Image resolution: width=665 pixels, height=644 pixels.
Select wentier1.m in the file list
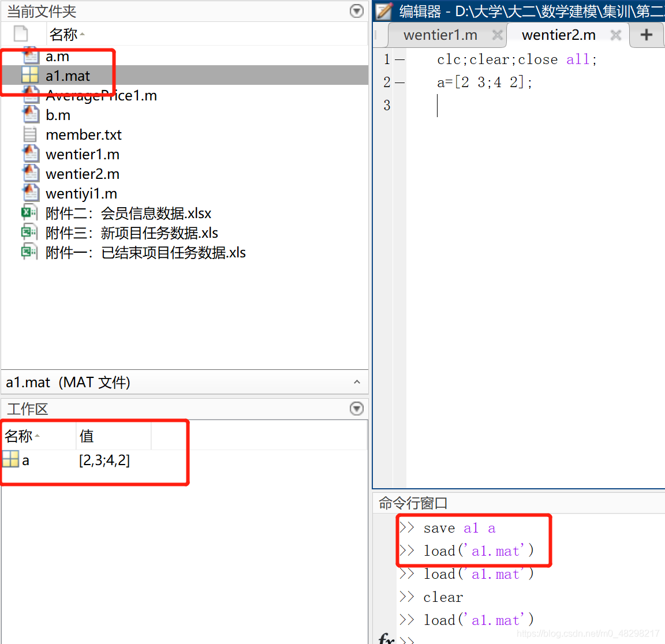pos(83,154)
